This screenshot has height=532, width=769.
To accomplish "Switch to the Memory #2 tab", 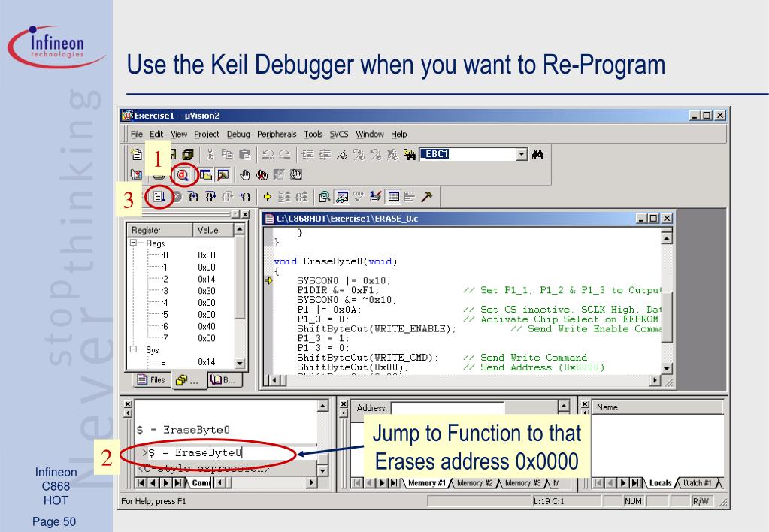I will click(474, 483).
